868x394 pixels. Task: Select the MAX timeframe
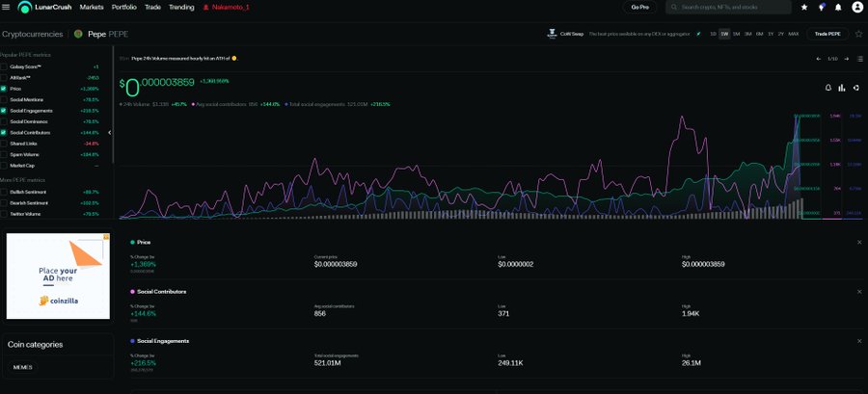point(794,34)
